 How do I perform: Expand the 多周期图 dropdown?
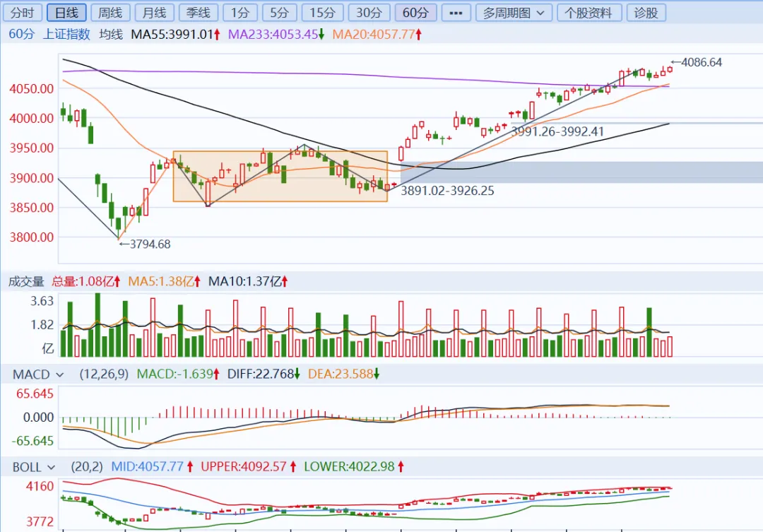tap(514, 13)
